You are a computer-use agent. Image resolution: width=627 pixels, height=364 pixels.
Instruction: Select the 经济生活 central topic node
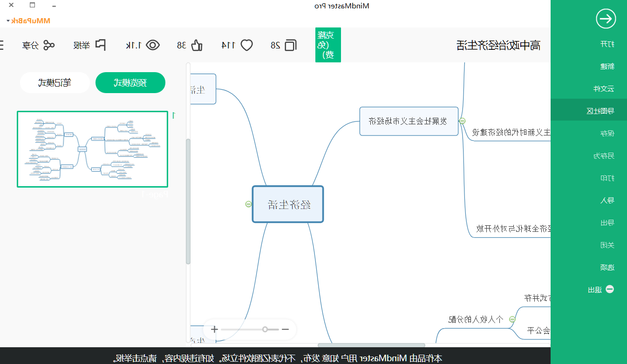[x=288, y=204]
